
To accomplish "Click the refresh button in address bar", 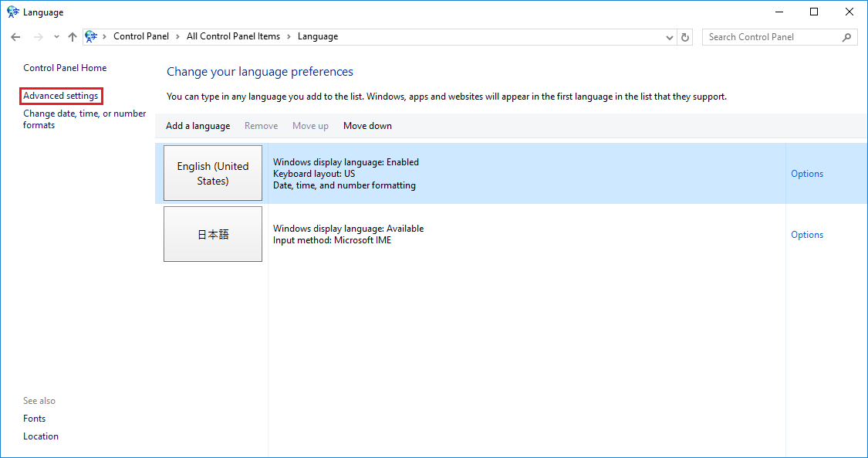I will [685, 37].
